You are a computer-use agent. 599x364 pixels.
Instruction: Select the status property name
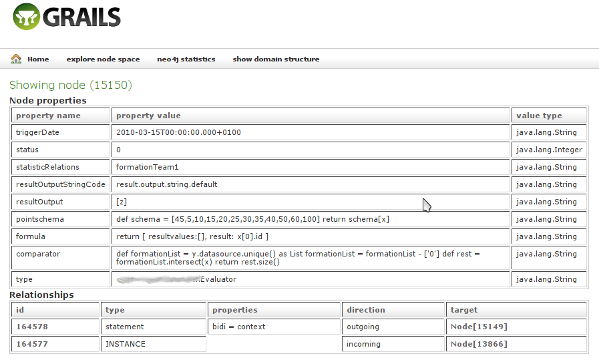(x=27, y=150)
